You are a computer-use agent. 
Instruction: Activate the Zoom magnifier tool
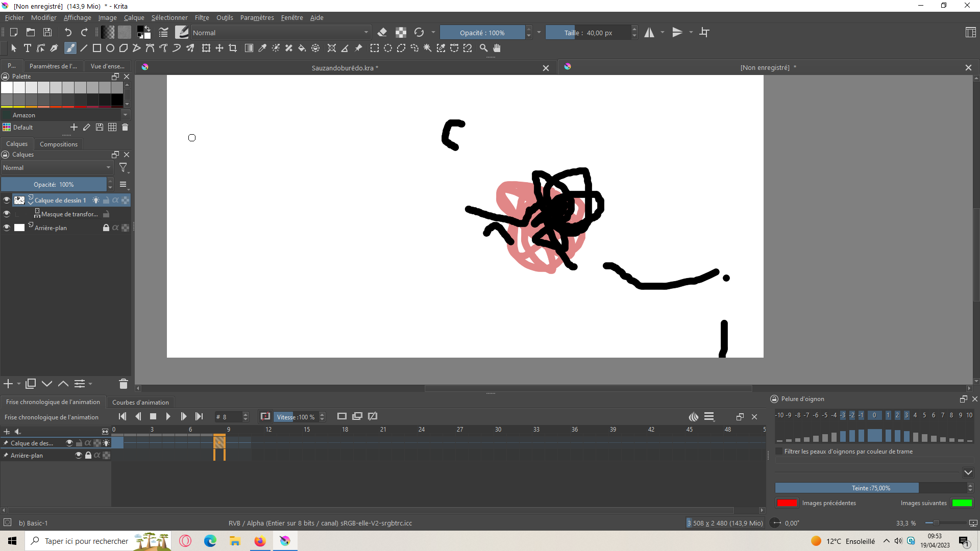point(483,48)
